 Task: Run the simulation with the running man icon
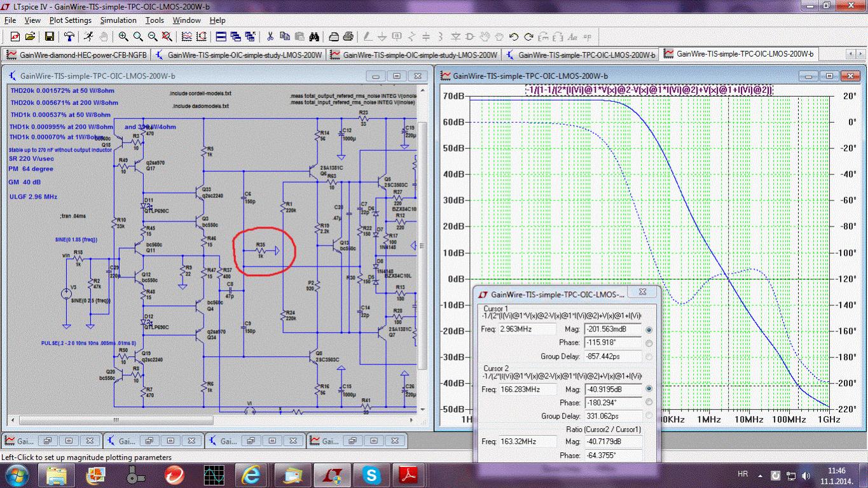89,36
